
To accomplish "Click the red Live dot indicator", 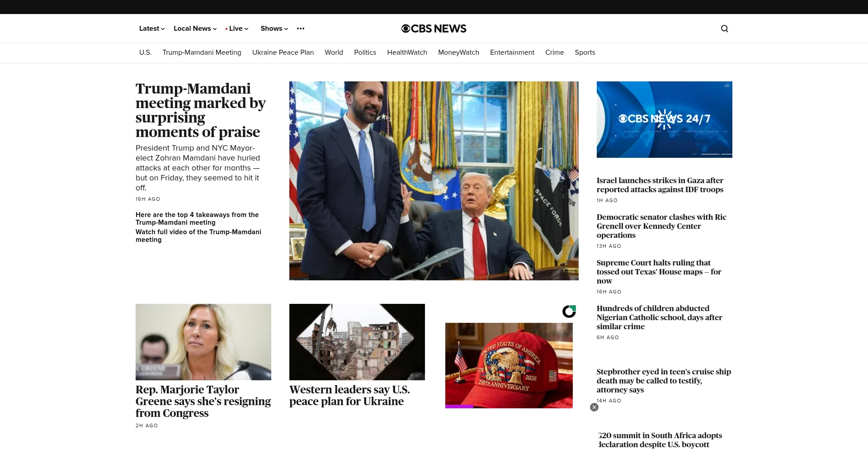I will click(226, 29).
